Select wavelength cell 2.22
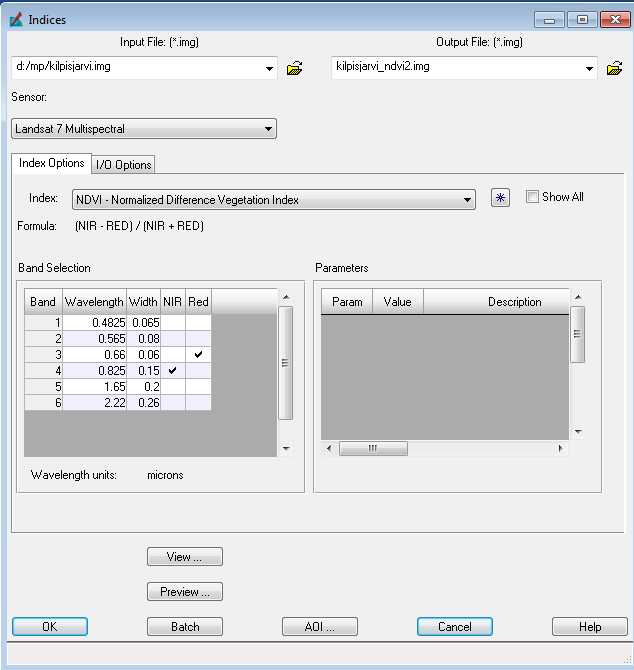 94,403
